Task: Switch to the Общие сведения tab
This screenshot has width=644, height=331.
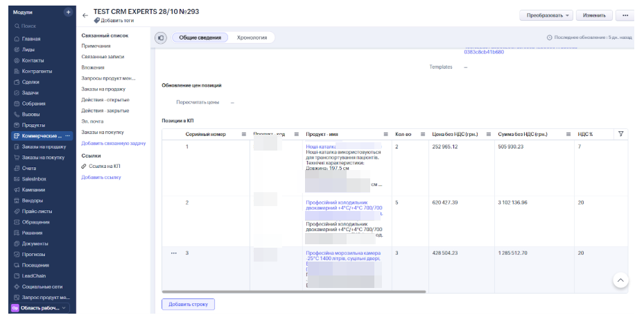Action: click(x=200, y=37)
